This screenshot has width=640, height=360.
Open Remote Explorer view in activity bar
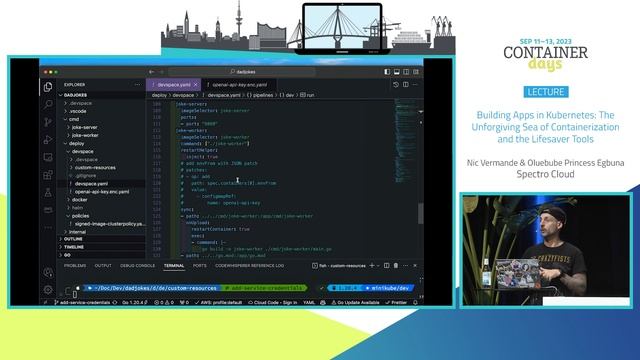click(48, 157)
